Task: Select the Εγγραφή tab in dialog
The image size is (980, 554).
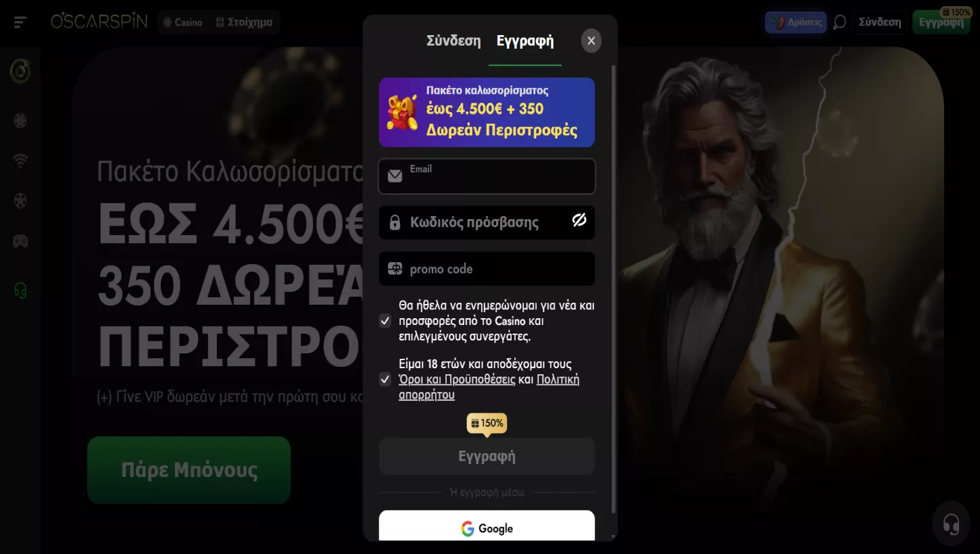Action: [525, 41]
